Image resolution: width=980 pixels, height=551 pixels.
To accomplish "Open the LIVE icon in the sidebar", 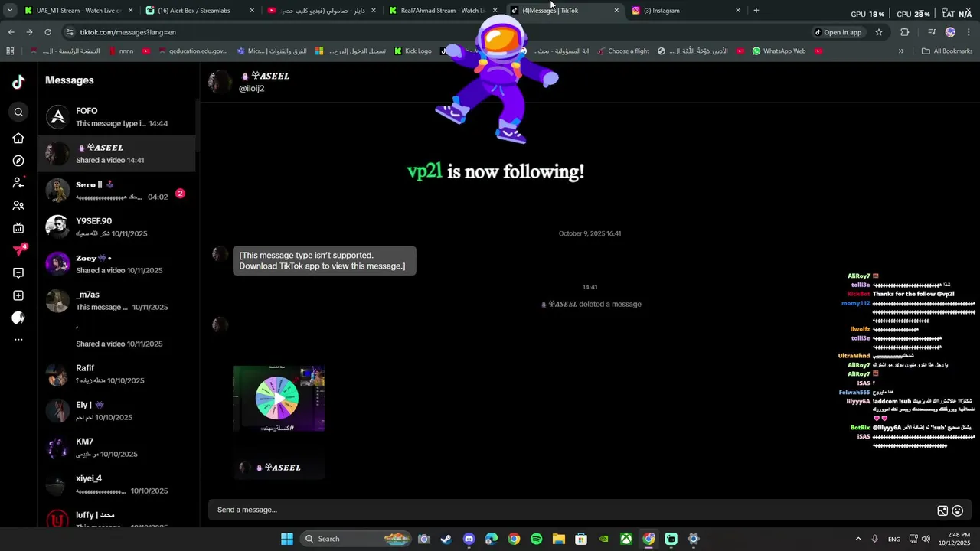I will pyautogui.click(x=18, y=228).
